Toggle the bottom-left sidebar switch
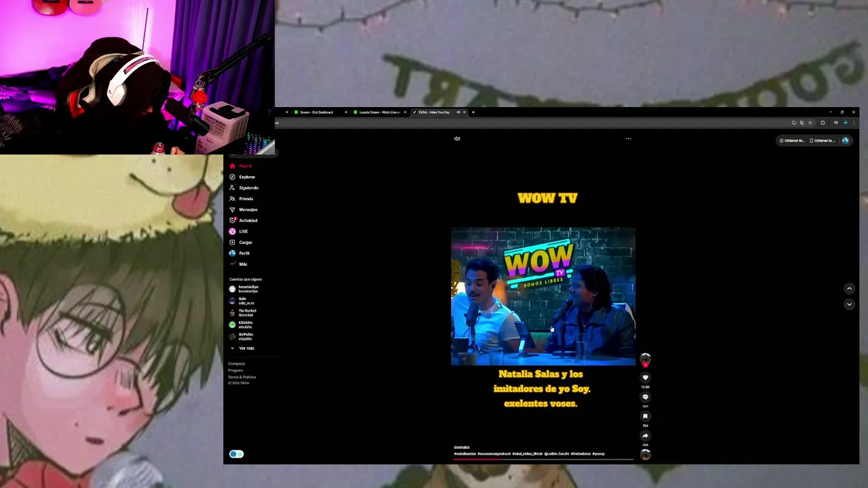The width and height of the screenshot is (868, 488). pyautogui.click(x=236, y=454)
